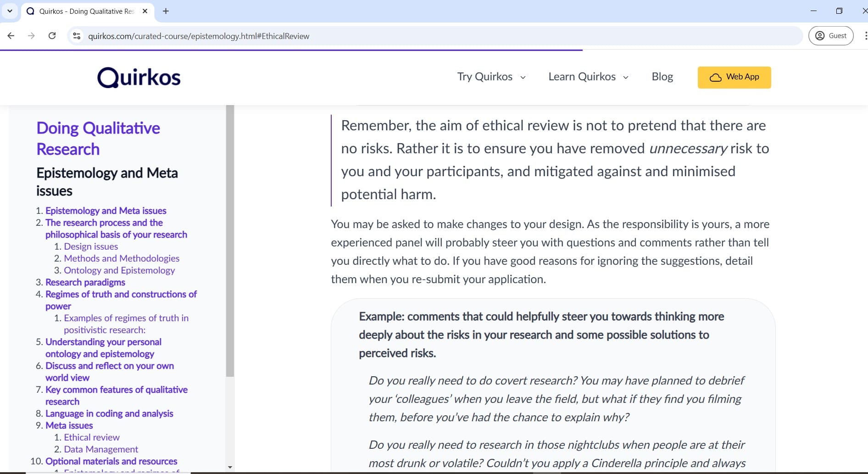This screenshot has height=474, width=868.
Task: Click the sidebar scroll down arrow
Action: point(230,467)
